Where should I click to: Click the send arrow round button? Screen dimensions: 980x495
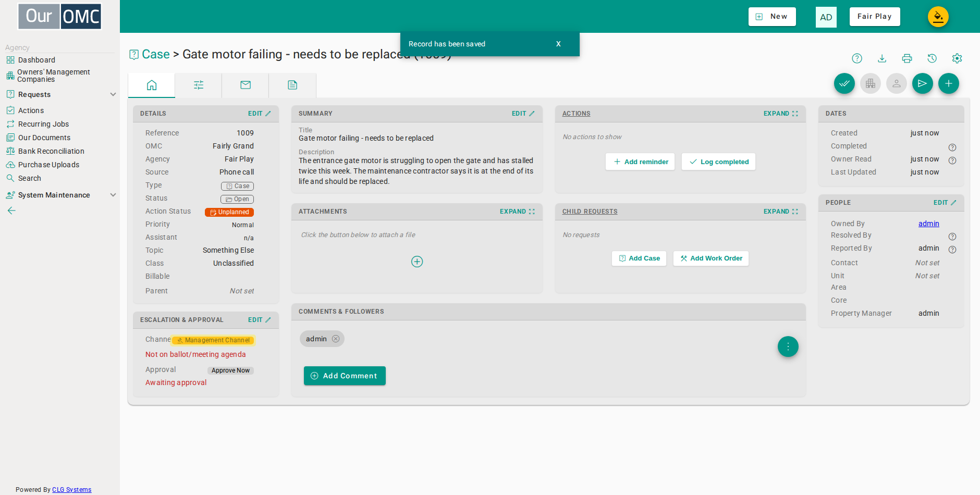pyautogui.click(x=923, y=83)
